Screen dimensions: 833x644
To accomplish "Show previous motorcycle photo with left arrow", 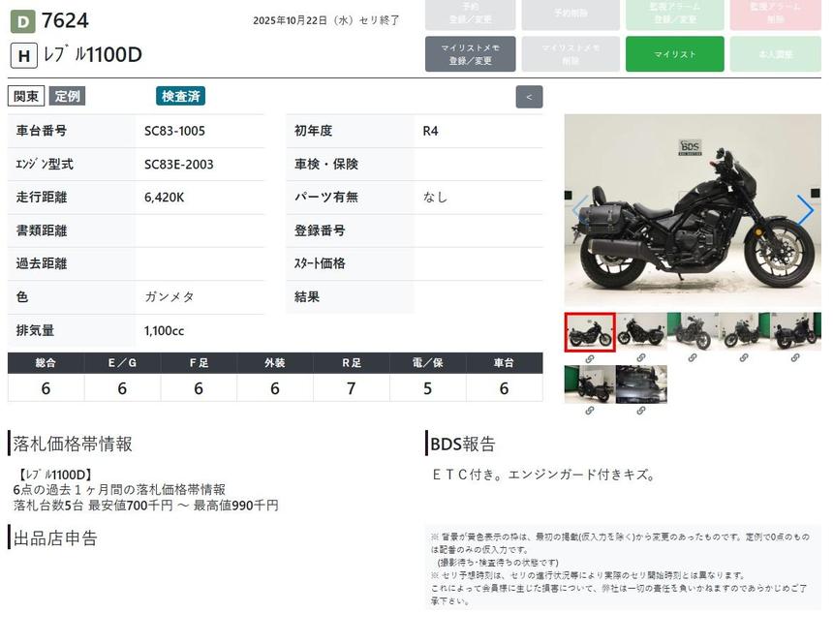I will [579, 209].
